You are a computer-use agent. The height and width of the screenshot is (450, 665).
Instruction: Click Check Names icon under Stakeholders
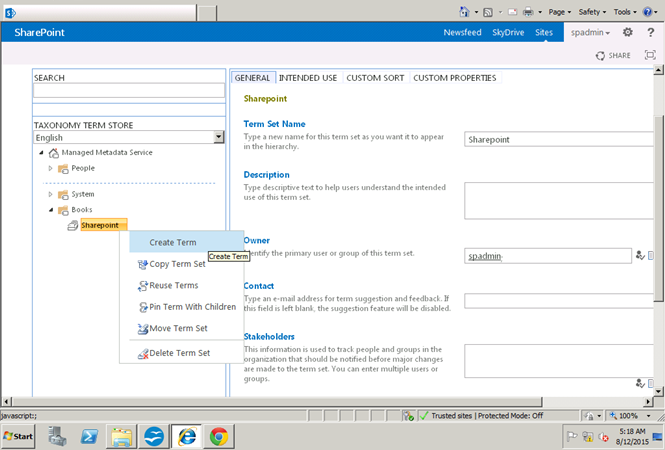tap(640, 383)
